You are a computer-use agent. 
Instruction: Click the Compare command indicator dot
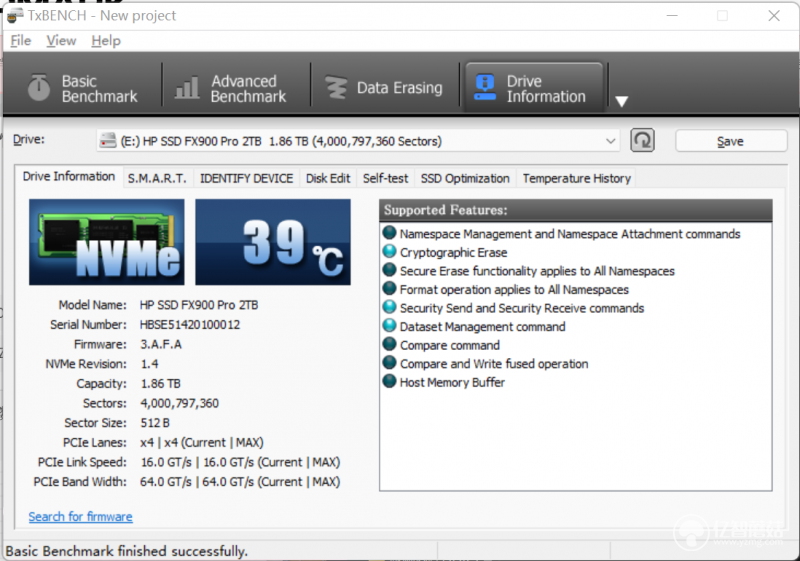coord(389,344)
